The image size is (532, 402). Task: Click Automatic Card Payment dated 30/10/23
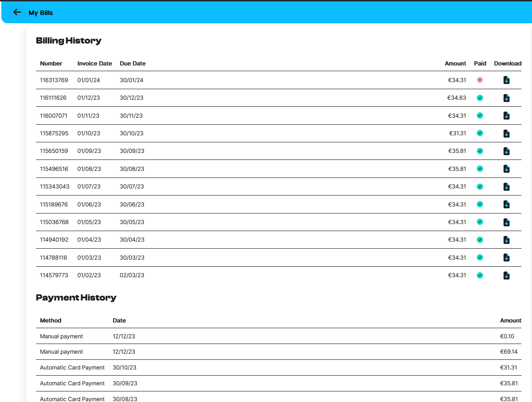pos(279,367)
